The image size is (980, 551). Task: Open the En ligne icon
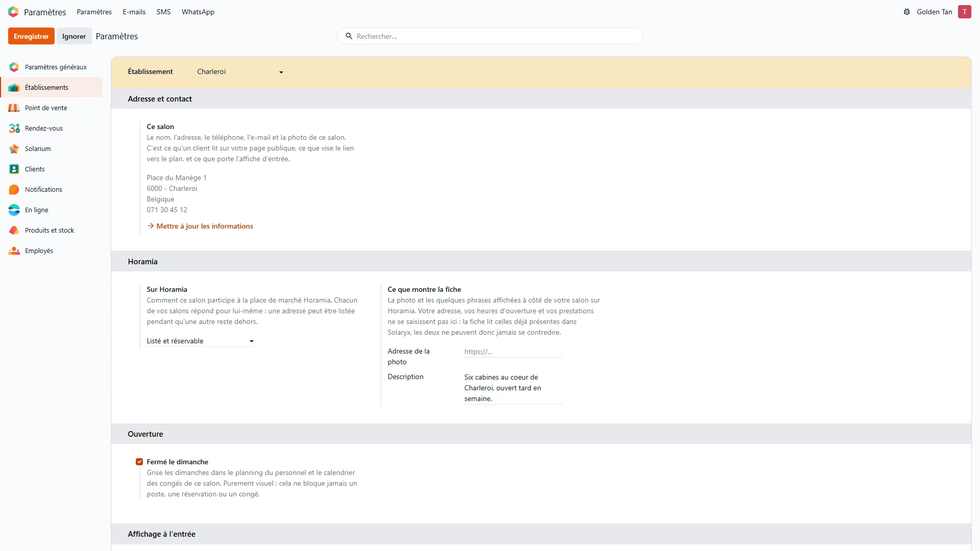click(14, 210)
